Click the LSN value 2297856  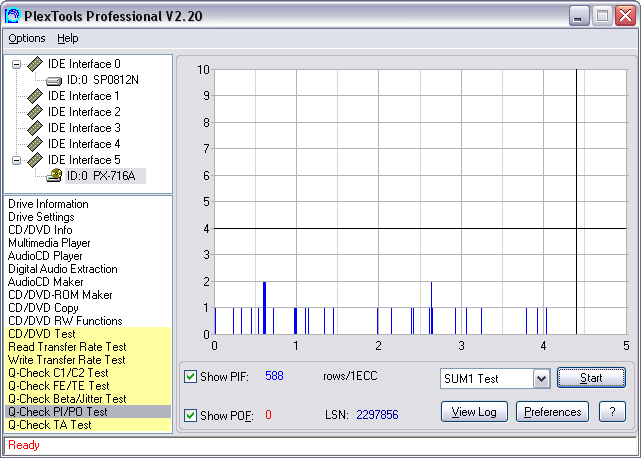pos(377,415)
